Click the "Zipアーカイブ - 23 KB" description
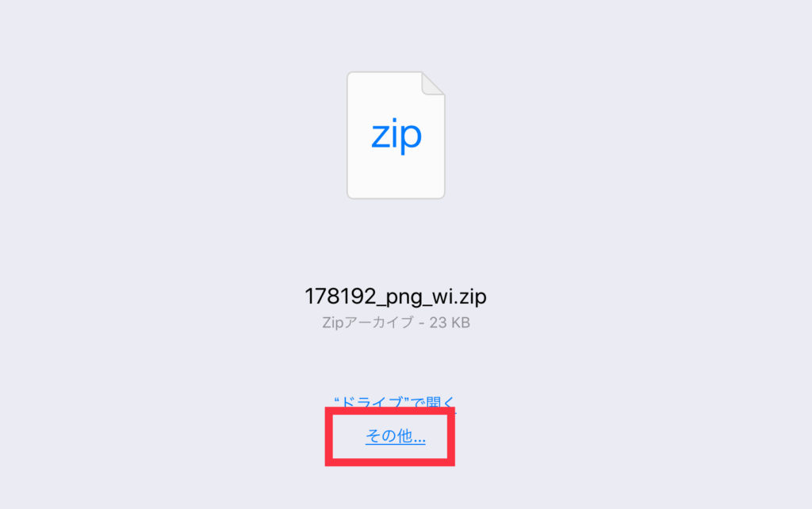 click(x=396, y=323)
